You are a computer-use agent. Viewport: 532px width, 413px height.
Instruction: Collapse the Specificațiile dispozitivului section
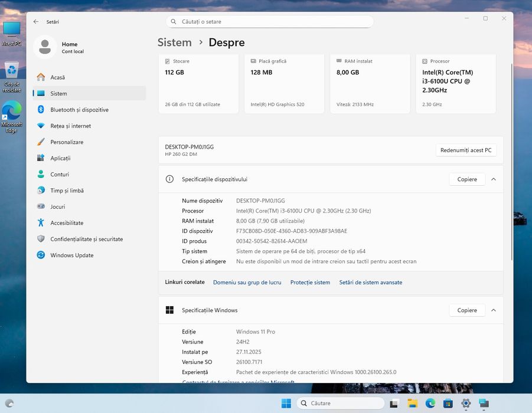494,179
